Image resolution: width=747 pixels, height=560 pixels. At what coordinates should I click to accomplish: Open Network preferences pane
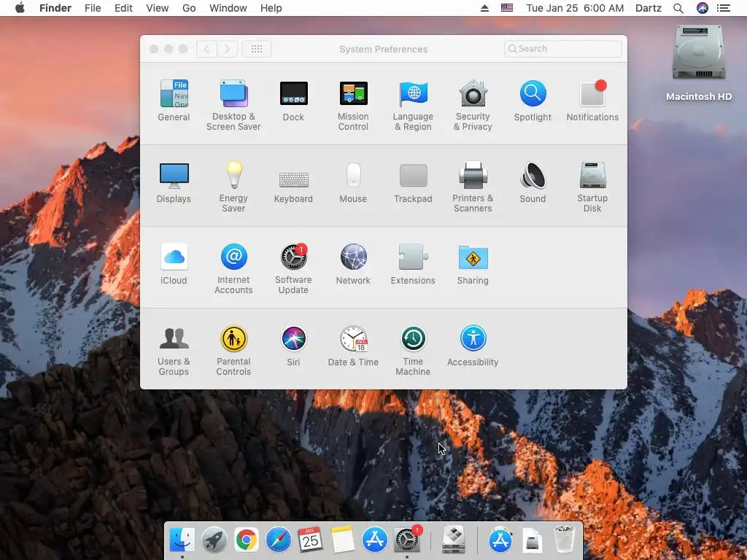(353, 264)
